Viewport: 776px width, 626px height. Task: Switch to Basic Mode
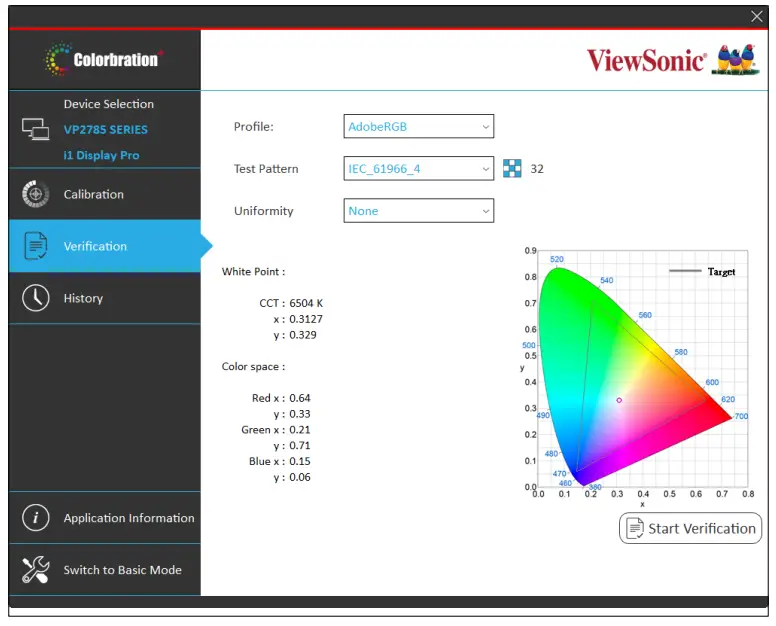(105, 570)
